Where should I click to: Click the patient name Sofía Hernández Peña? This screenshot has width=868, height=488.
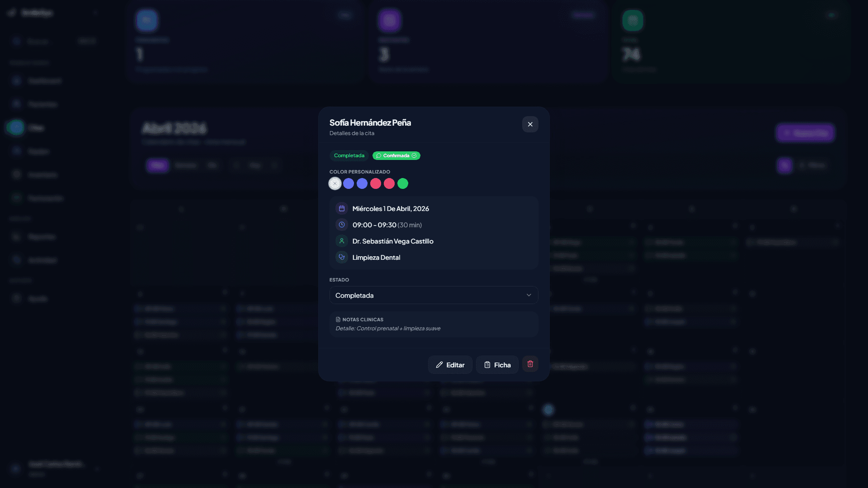point(370,122)
